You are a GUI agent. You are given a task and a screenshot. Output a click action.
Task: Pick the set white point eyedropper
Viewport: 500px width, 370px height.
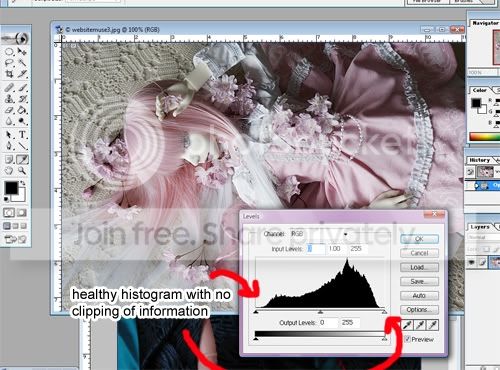pyautogui.click(x=432, y=325)
